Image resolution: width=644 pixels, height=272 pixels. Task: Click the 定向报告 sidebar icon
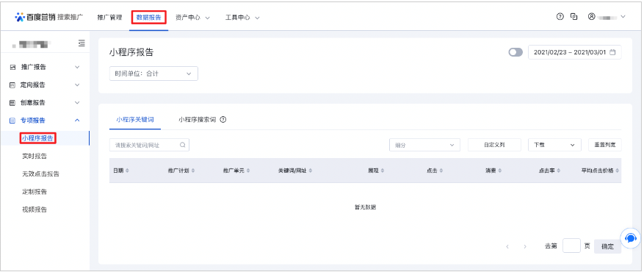(12, 85)
